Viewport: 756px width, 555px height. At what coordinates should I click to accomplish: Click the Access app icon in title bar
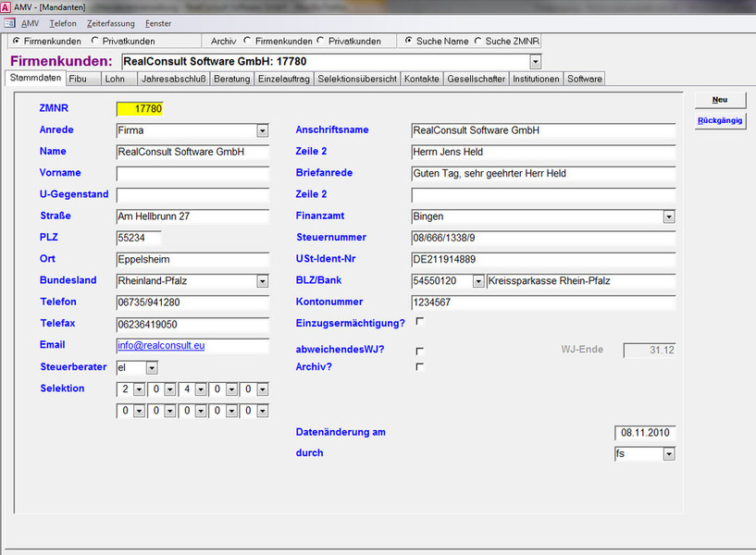pyautogui.click(x=6, y=7)
